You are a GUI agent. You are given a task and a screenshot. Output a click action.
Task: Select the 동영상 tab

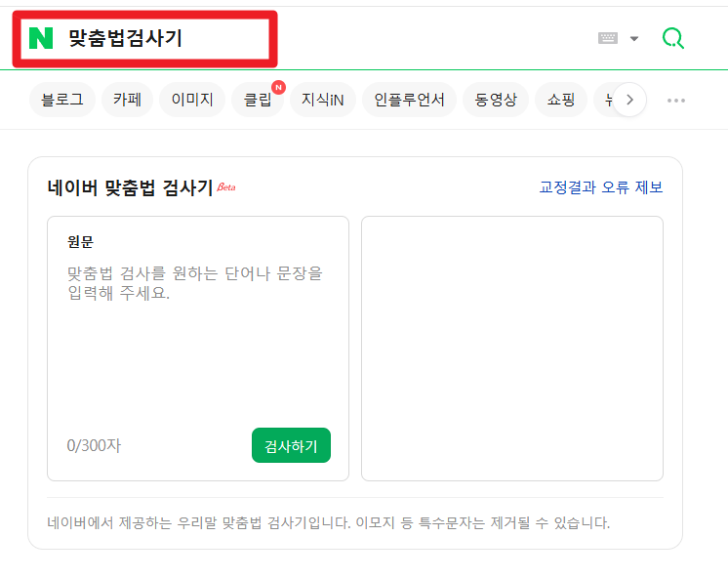point(496,100)
